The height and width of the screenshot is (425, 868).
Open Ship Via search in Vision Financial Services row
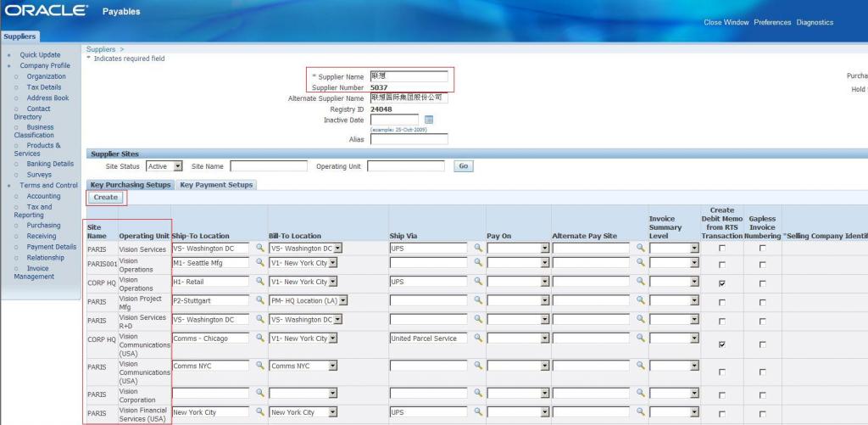[x=478, y=411]
